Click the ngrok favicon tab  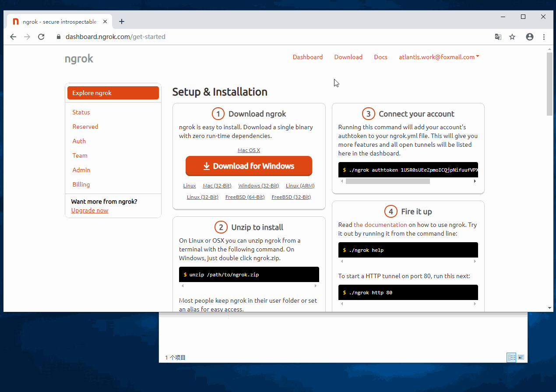pyautogui.click(x=16, y=21)
